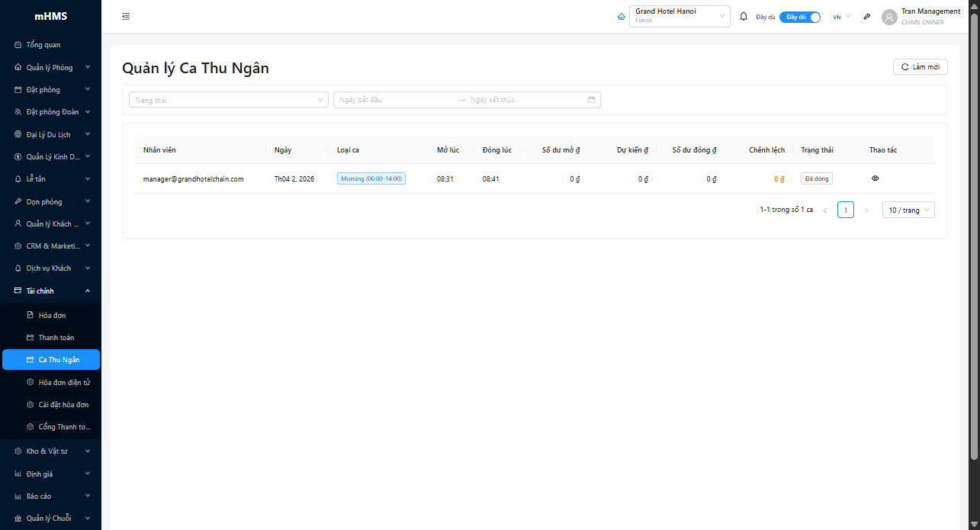Click the home icon beside hotel selector

tap(621, 17)
